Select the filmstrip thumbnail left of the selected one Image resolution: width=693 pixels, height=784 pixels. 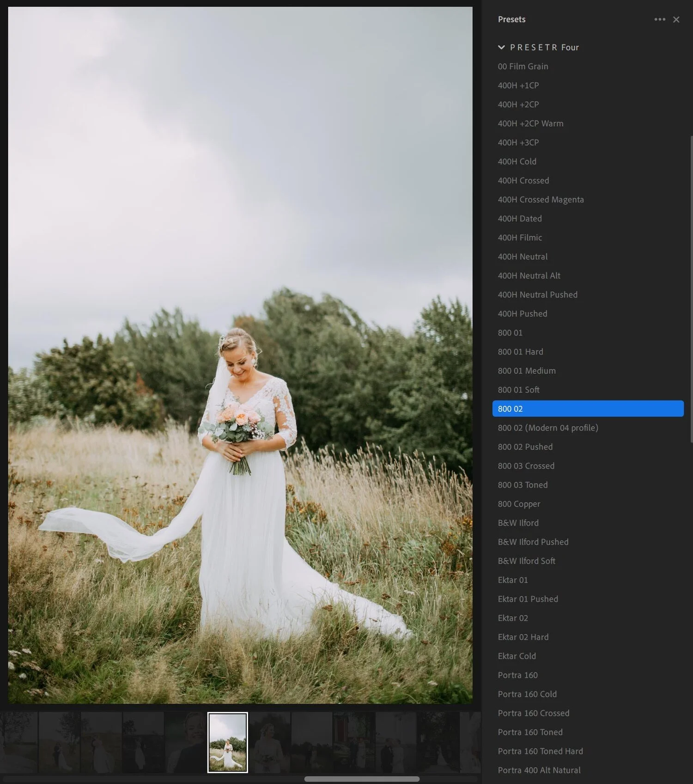click(185, 742)
